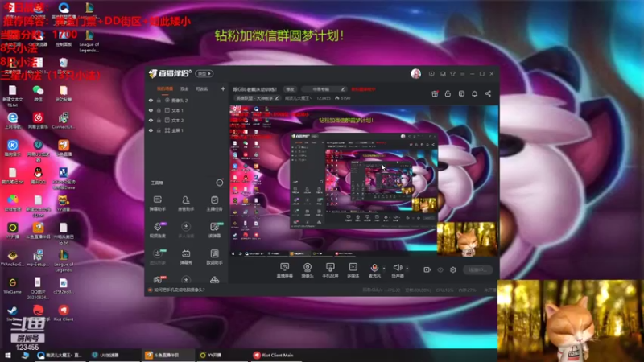Add a new source with the plus icon
Image resolution: width=644 pixels, height=362 pixels.
pyautogui.click(x=223, y=88)
